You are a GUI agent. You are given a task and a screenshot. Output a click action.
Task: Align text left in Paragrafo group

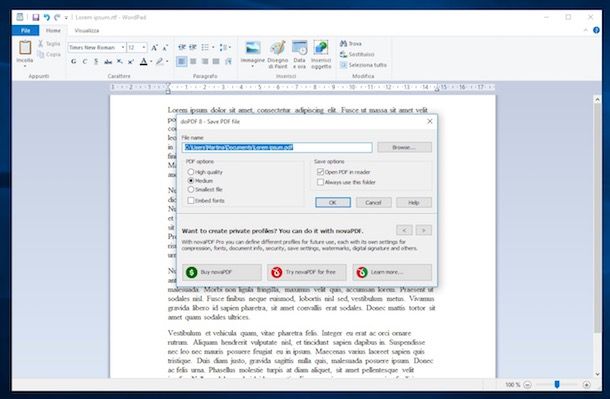pyautogui.click(x=182, y=61)
